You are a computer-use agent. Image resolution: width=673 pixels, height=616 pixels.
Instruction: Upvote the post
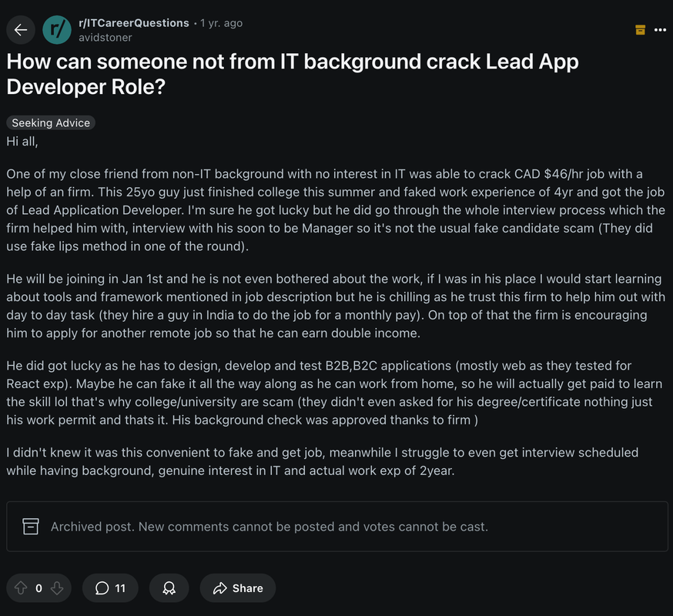[21, 588]
